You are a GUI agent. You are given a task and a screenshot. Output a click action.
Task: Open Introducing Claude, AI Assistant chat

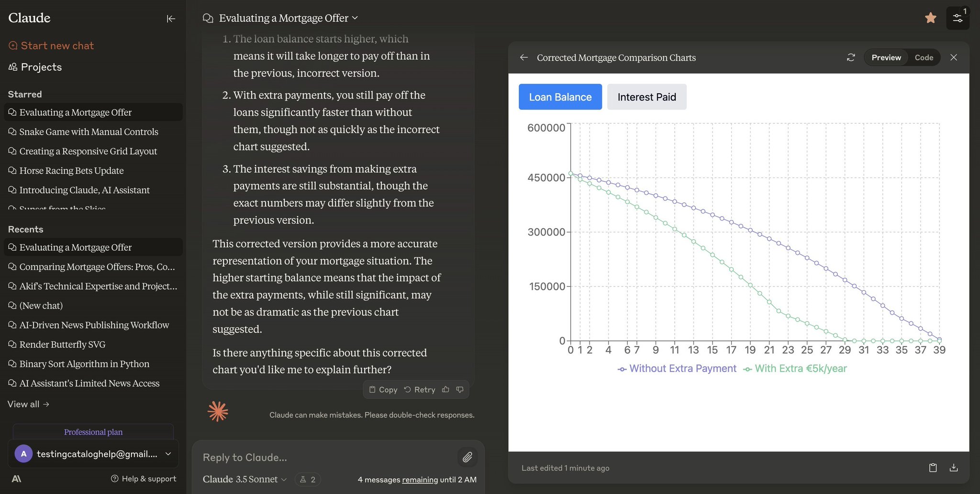tap(93, 190)
